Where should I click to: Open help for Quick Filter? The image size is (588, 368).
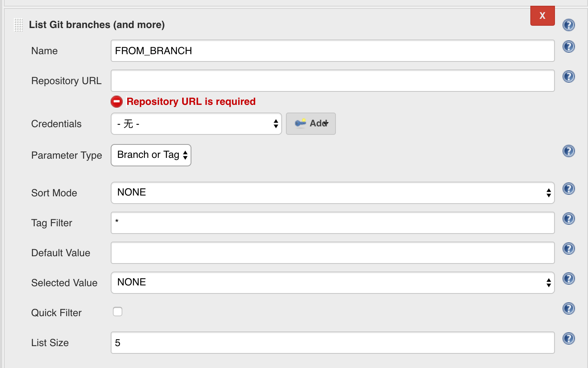pyautogui.click(x=568, y=308)
